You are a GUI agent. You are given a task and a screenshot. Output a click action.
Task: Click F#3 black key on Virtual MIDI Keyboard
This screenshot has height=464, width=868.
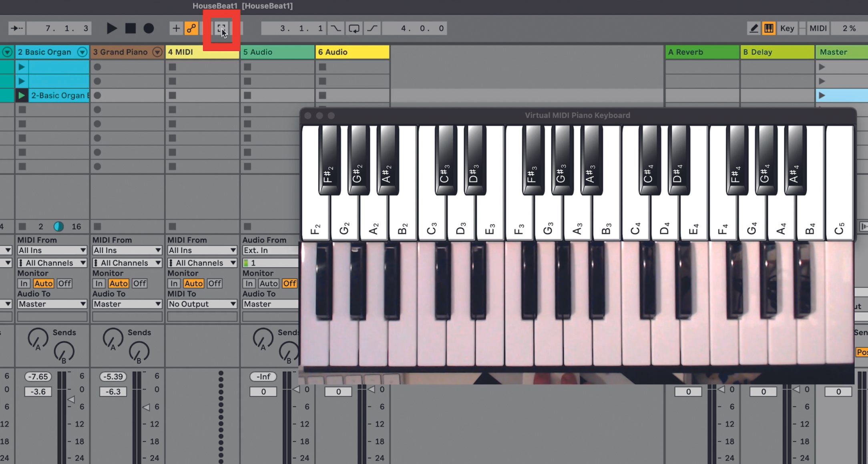click(532, 160)
